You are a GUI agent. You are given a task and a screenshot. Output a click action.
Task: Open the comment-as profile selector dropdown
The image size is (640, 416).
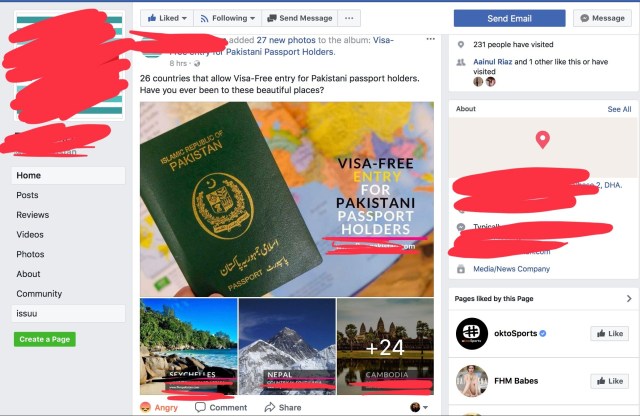tap(419, 407)
